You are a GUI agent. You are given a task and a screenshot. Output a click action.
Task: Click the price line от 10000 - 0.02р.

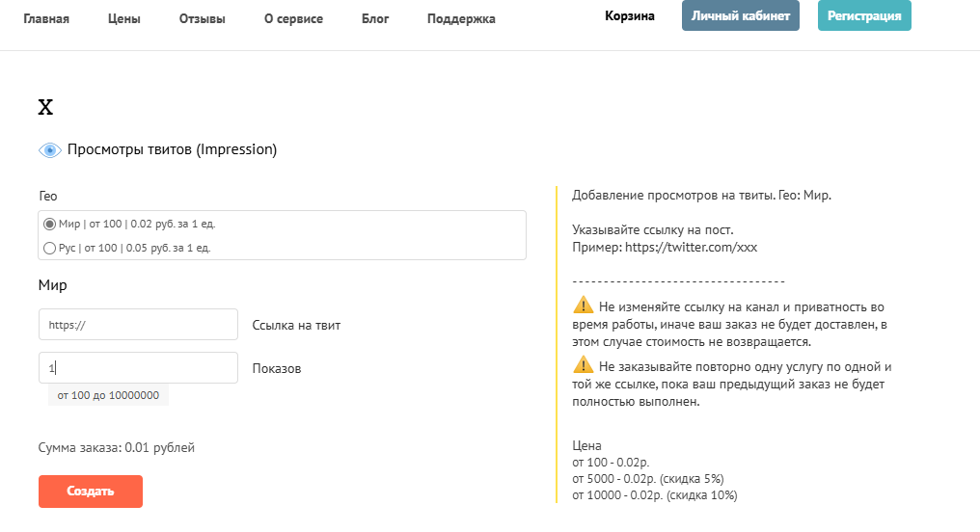655,495
